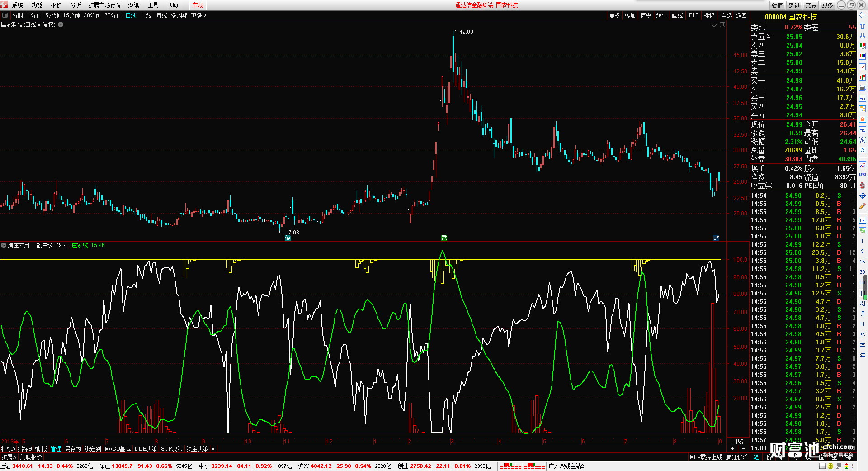The height and width of the screenshot is (471, 868).
Task: Click the 返回 button
Action: (x=741, y=15)
